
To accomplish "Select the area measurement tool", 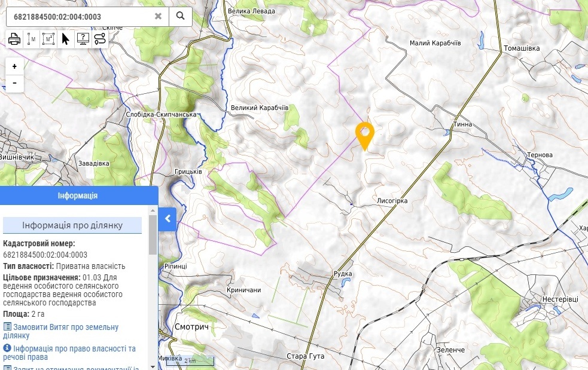I will coord(48,39).
